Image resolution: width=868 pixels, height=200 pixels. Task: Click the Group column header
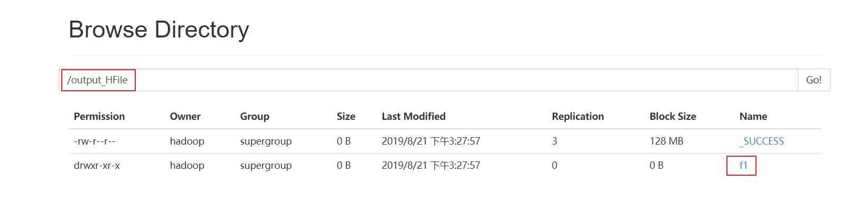[x=255, y=116]
